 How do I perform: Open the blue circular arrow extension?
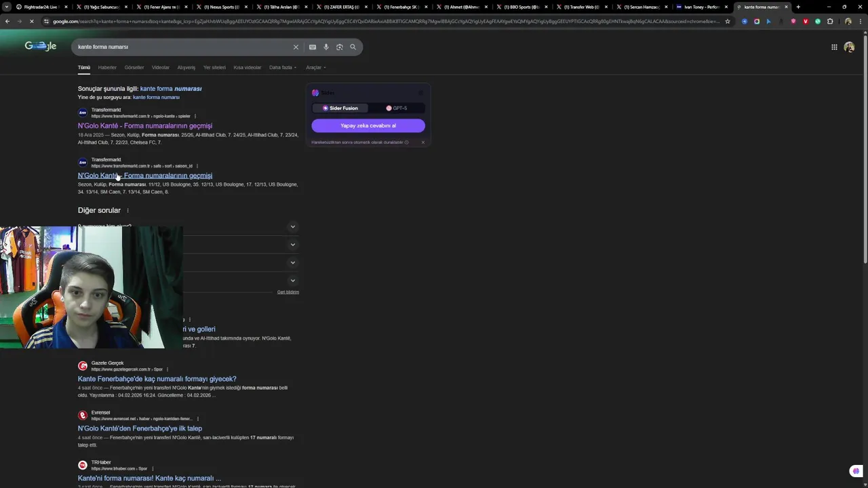point(745,21)
